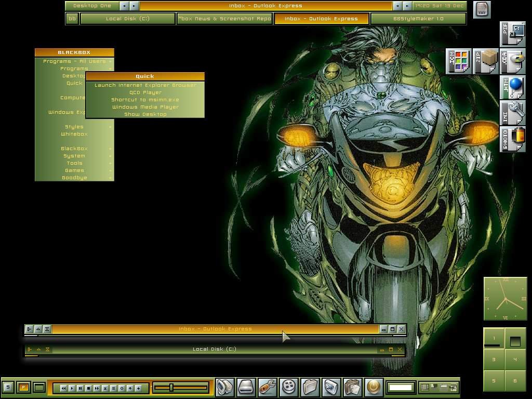Open the PHOTO film roll desktop icon
The image size is (532, 399).
[513, 139]
